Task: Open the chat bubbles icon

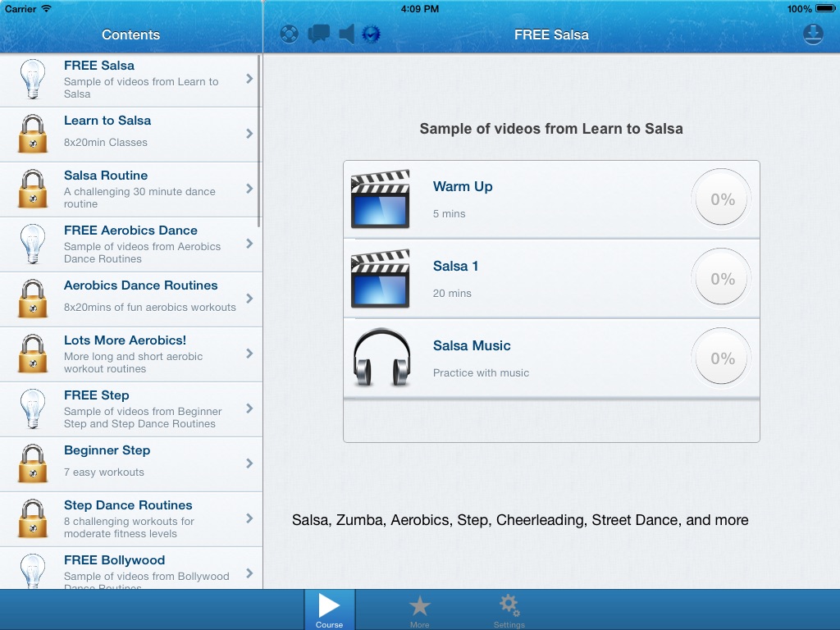Action: click(318, 34)
